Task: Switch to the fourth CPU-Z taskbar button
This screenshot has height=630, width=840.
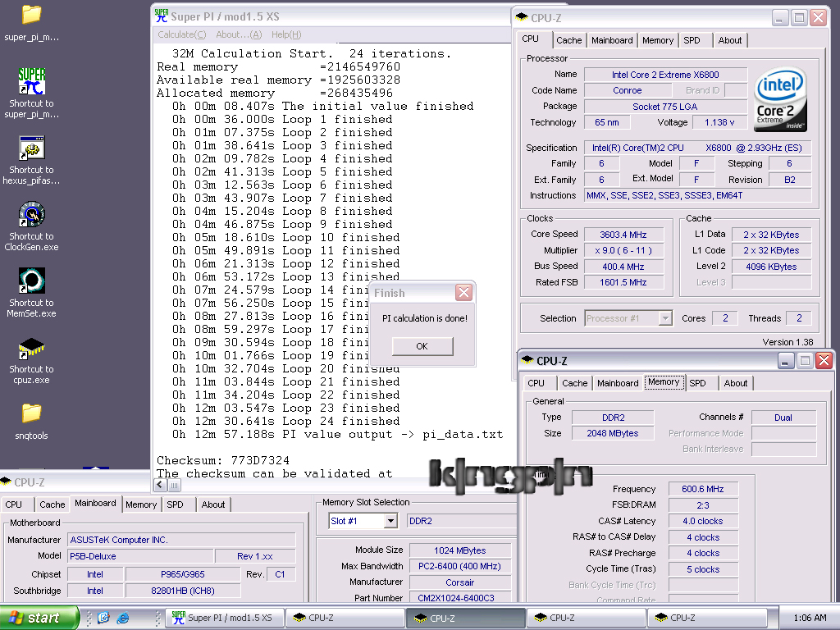Action: pyautogui.click(x=706, y=618)
